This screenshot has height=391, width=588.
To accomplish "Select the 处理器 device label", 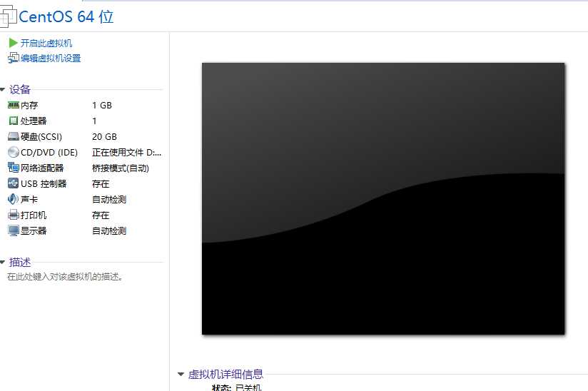I will click(34, 121).
